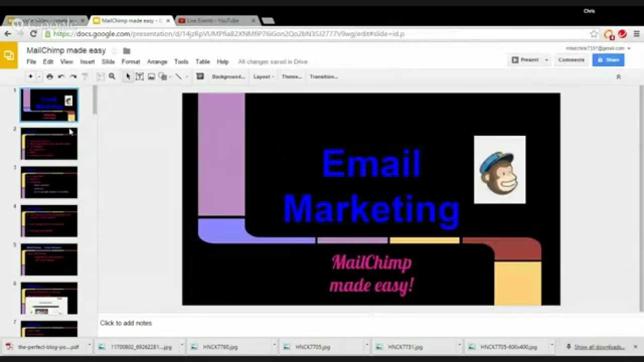The height and width of the screenshot is (362, 644).
Task: Select slide 3 thumbnail in filmstrip
Action: point(49,183)
